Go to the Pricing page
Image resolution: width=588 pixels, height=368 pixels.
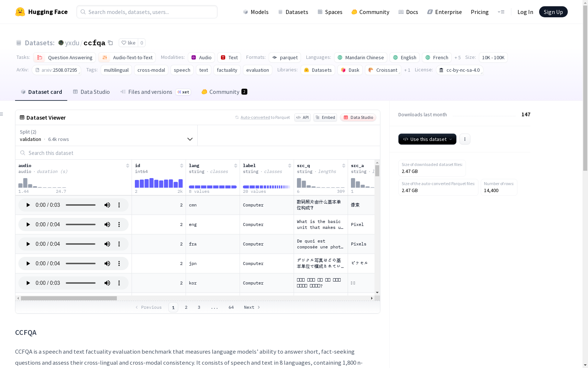[x=480, y=12]
